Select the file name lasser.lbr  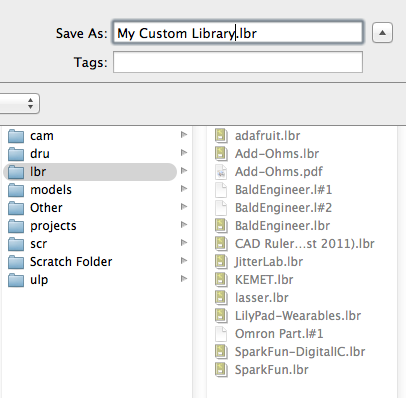tap(262, 298)
